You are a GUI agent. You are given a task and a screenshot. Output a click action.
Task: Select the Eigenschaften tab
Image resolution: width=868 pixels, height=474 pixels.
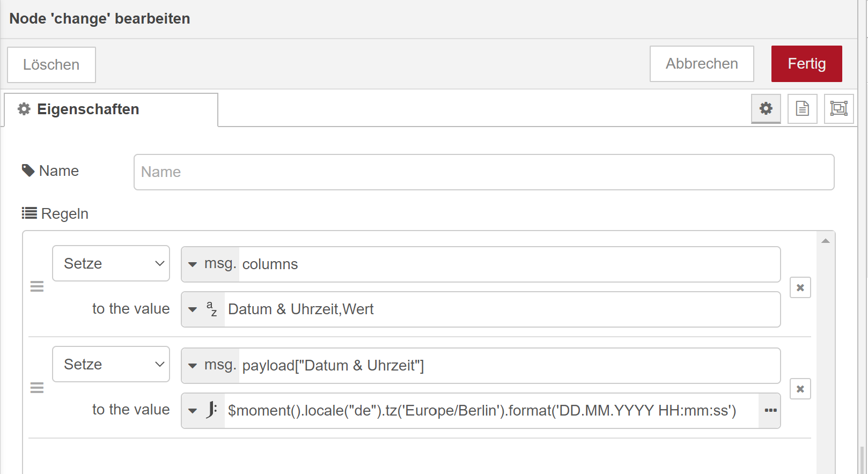pos(111,109)
